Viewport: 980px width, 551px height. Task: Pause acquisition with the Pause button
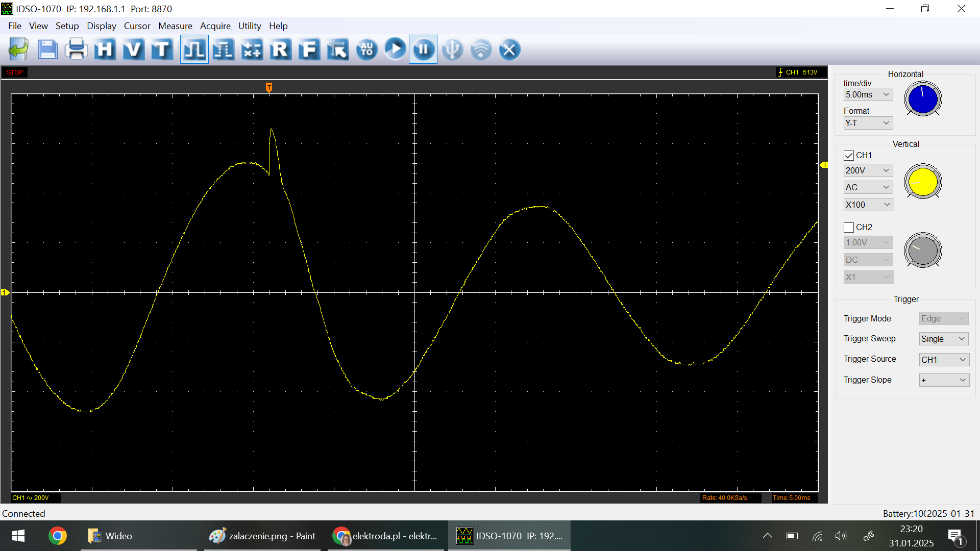coord(423,49)
